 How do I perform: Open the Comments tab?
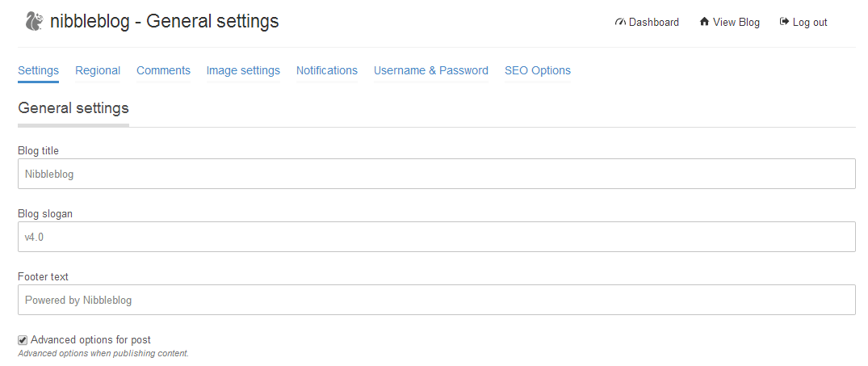coord(163,70)
